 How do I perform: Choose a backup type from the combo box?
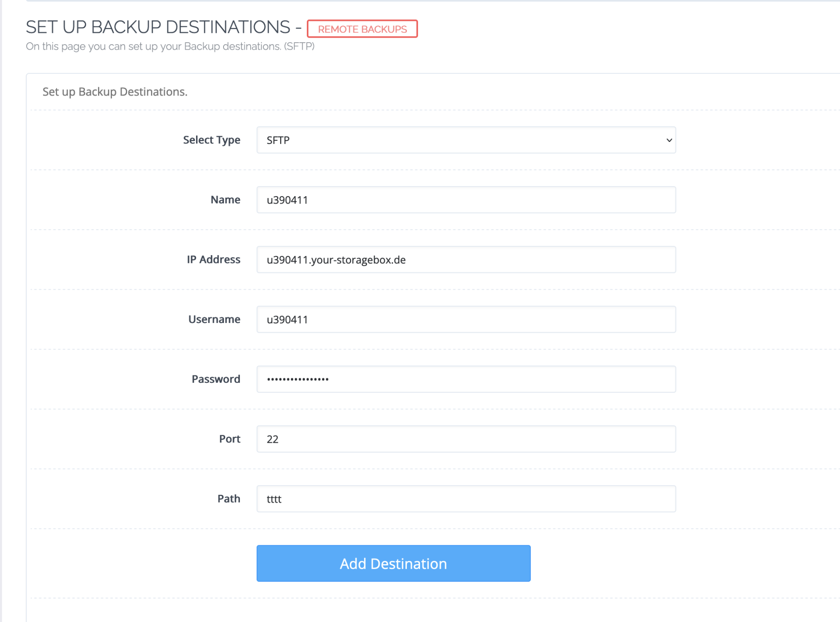tap(466, 140)
